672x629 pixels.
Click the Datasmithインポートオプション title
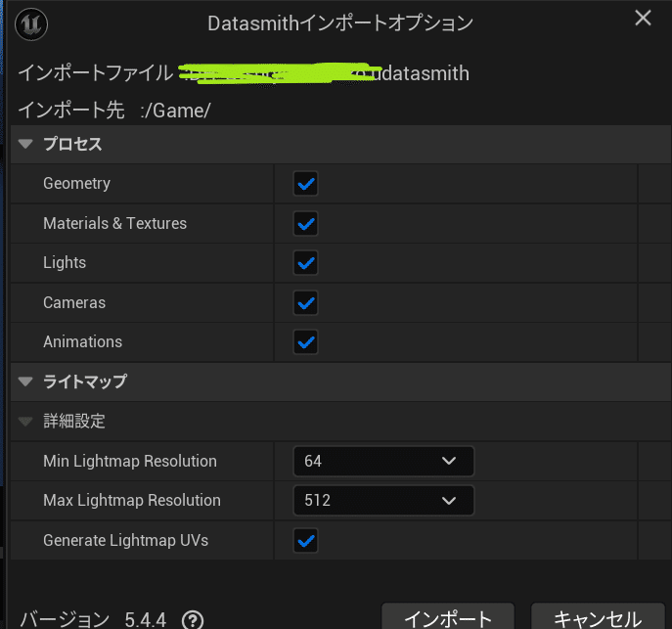click(340, 23)
